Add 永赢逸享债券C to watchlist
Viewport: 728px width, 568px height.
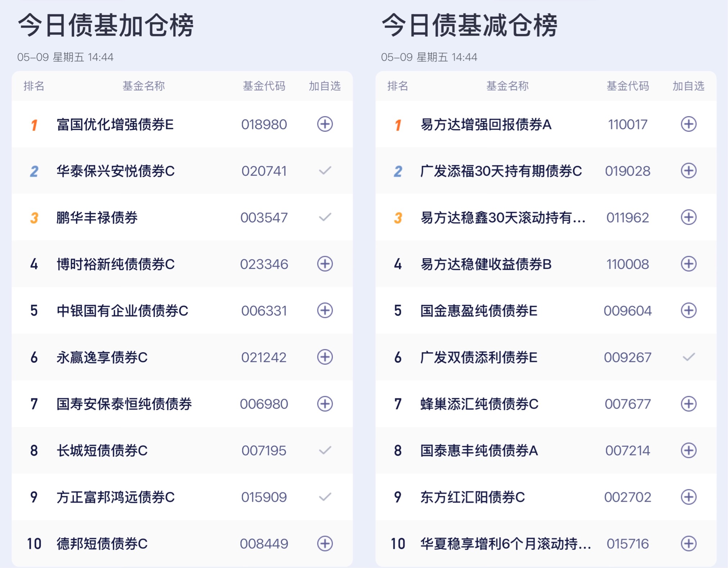[325, 357]
